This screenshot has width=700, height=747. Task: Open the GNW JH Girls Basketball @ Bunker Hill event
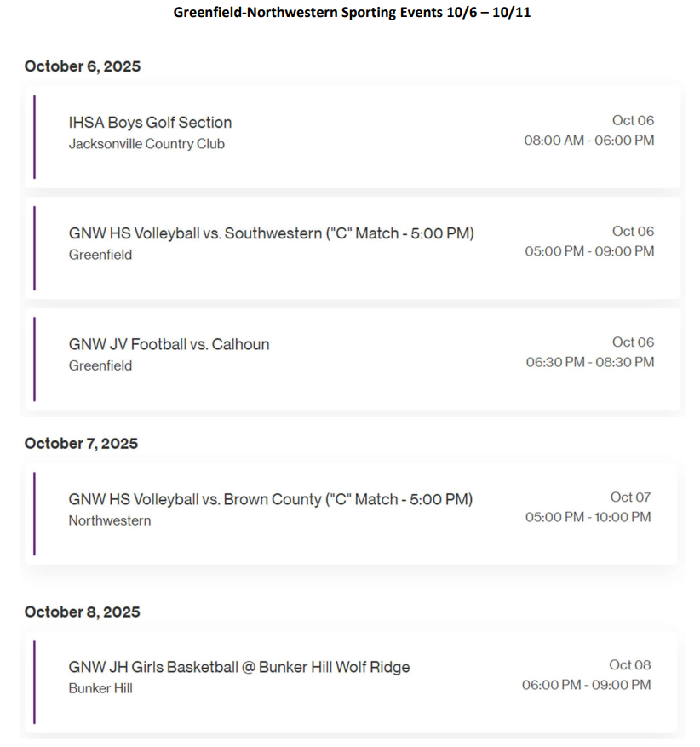238,667
